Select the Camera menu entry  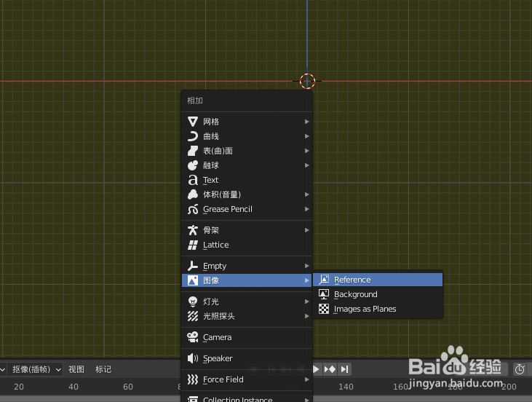247,337
